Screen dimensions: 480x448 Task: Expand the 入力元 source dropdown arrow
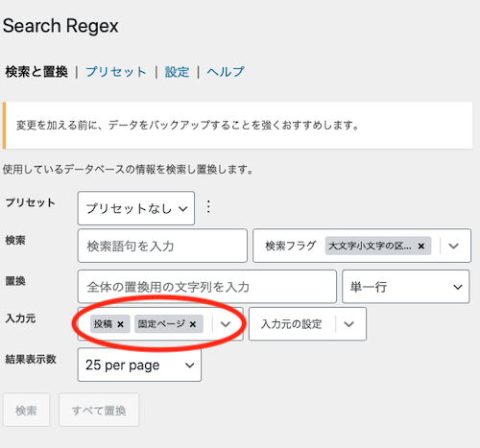(x=226, y=324)
